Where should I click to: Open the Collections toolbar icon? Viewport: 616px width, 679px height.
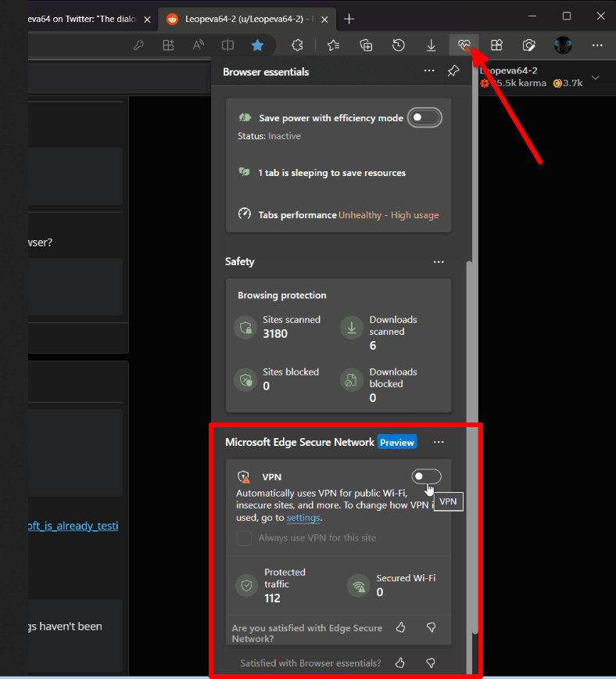tap(366, 45)
